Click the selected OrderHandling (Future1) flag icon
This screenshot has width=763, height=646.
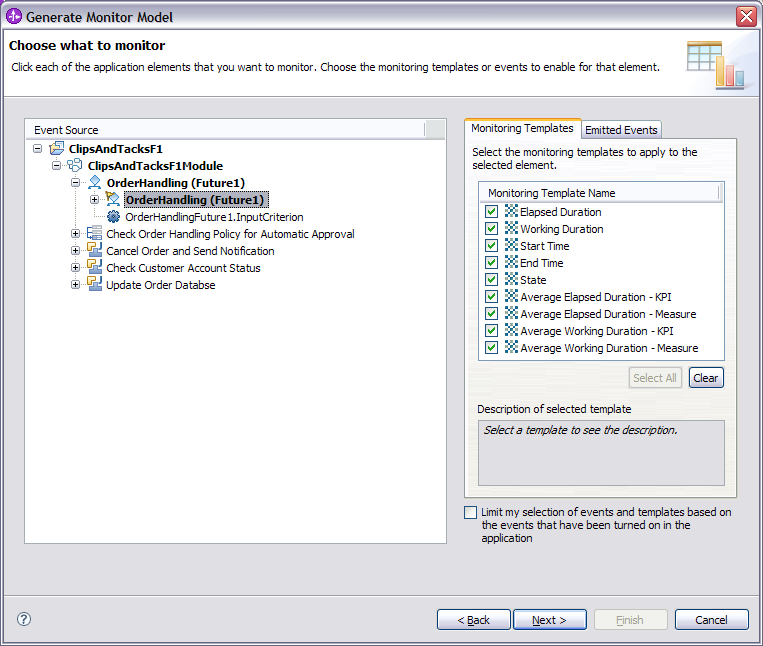click(x=113, y=199)
